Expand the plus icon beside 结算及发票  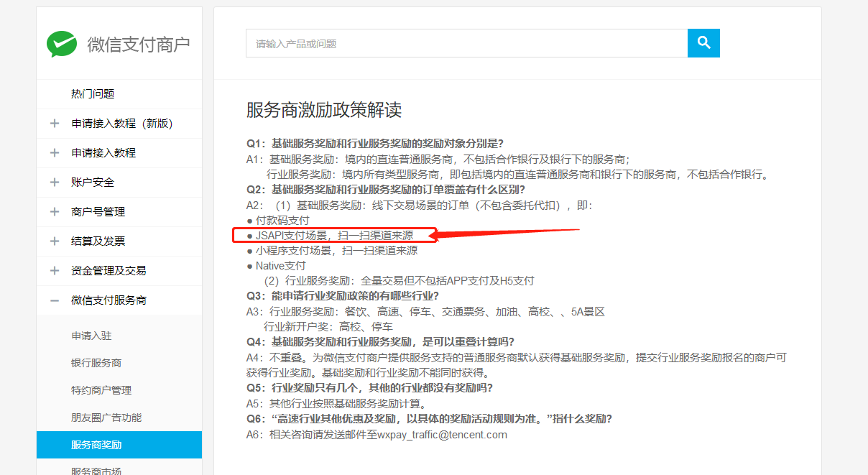pyautogui.click(x=55, y=241)
